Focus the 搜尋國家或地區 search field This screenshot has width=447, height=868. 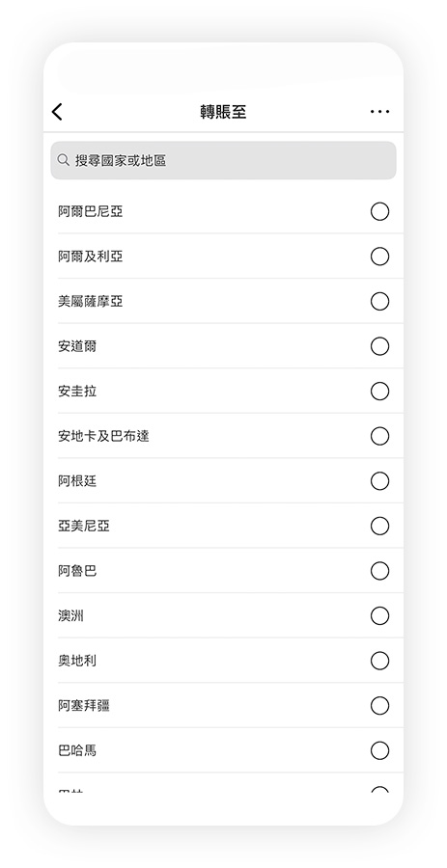[223, 160]
